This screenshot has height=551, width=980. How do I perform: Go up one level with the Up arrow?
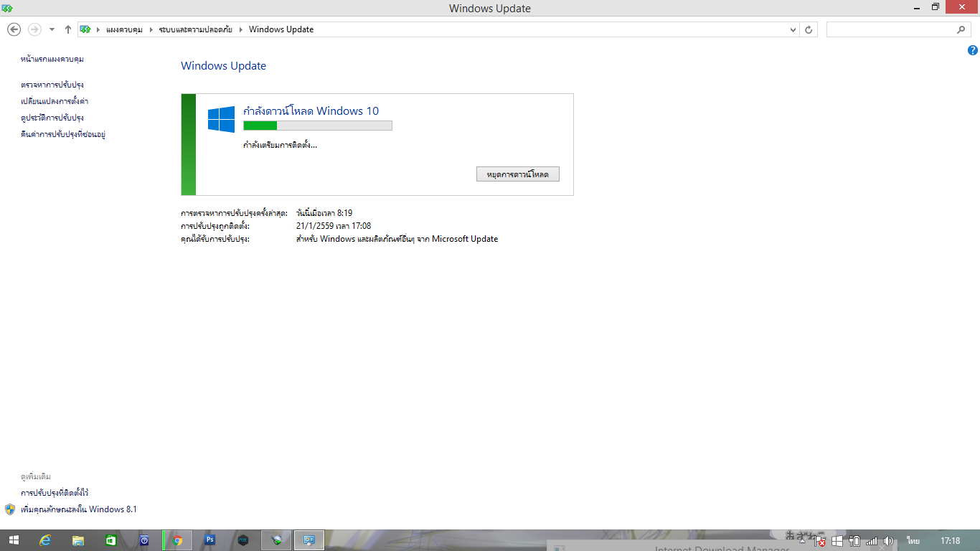tap(68, 29)
